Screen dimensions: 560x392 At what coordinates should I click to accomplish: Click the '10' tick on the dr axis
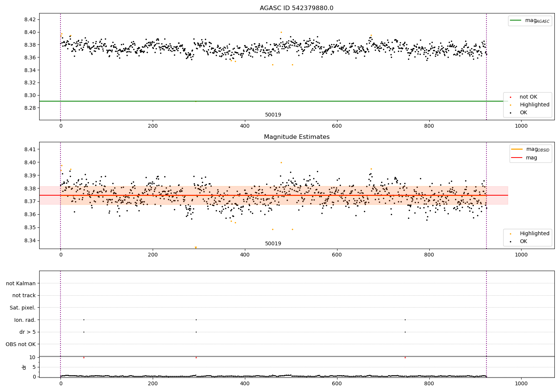pyautogui.click(x=32, y=357)
